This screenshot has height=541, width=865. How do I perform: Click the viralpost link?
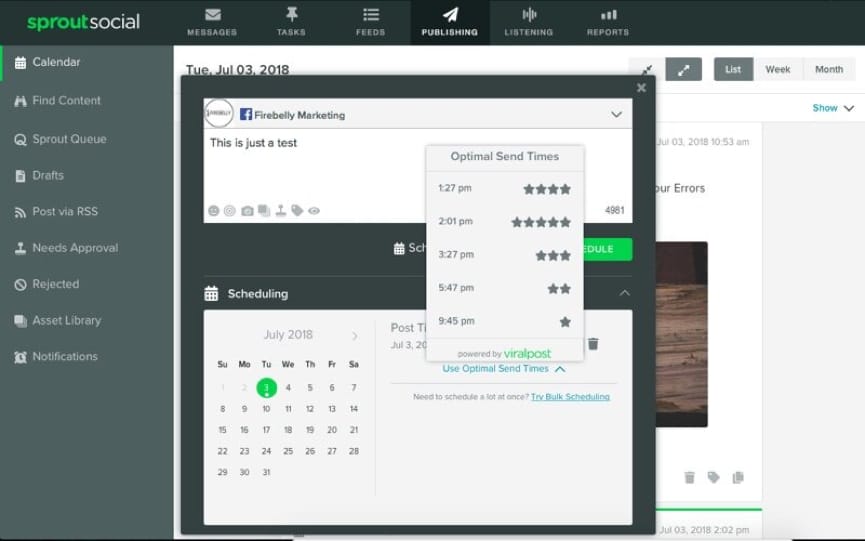[527, 353]
